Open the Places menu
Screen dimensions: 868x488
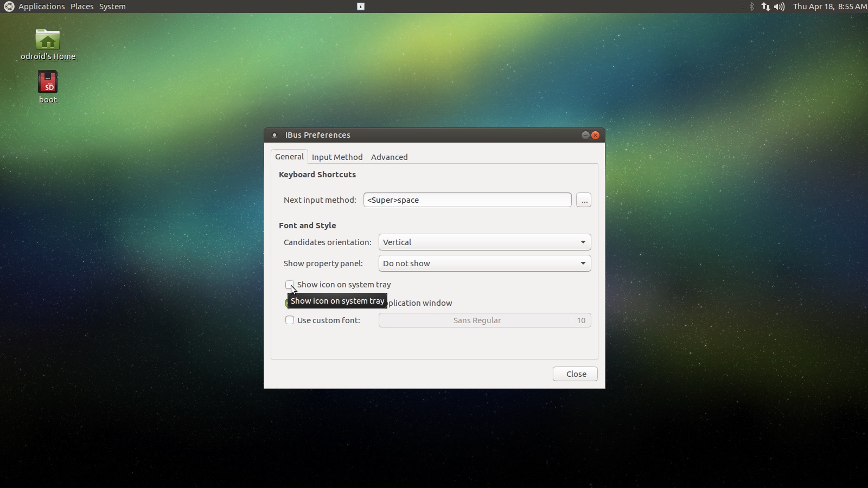point(82,7)
